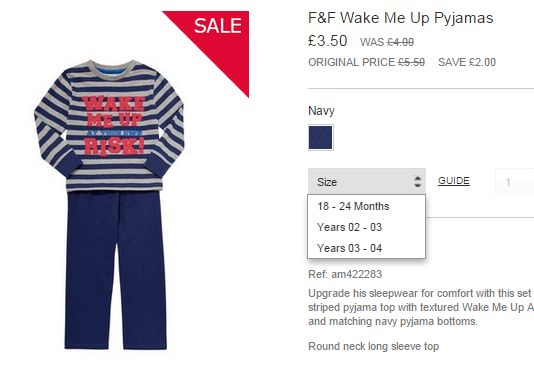Image resolution: width=534 pixels, height=365 pixels.
Task: Click the quantity input field
Action: tap(514, 181)
